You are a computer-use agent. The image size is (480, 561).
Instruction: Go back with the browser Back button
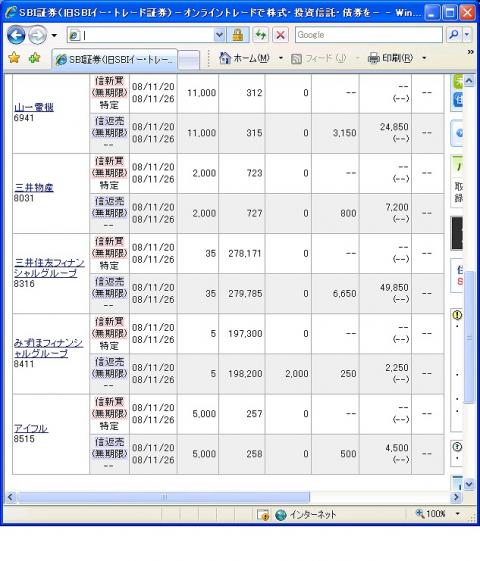tap(16, 35)
